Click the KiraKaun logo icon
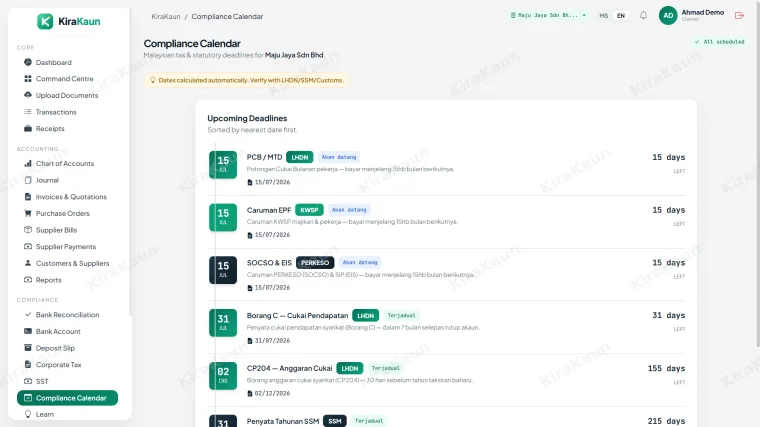The image size is (760, 427). coord(45,21)
